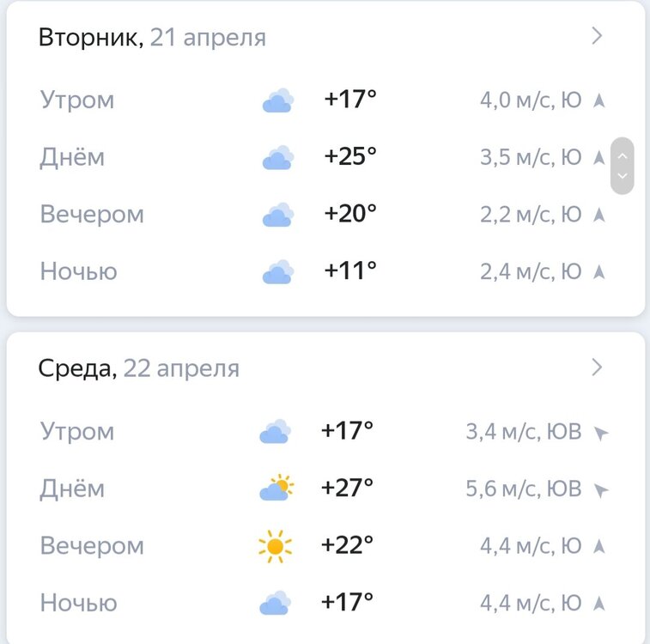Select Ночью row label on Tuesday
Image resolution: width=650 pixels, height=644 pixels.
(x=79, y=271)
